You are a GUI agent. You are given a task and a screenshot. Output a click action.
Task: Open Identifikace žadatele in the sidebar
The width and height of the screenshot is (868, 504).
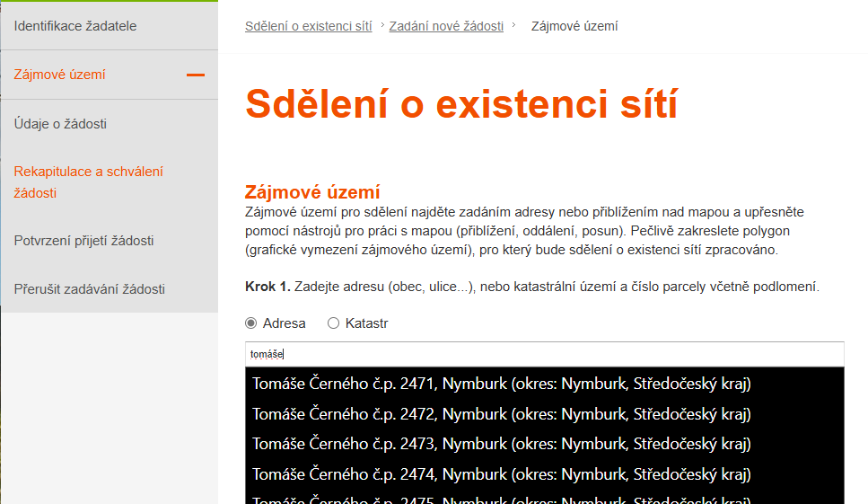(75, 26)
